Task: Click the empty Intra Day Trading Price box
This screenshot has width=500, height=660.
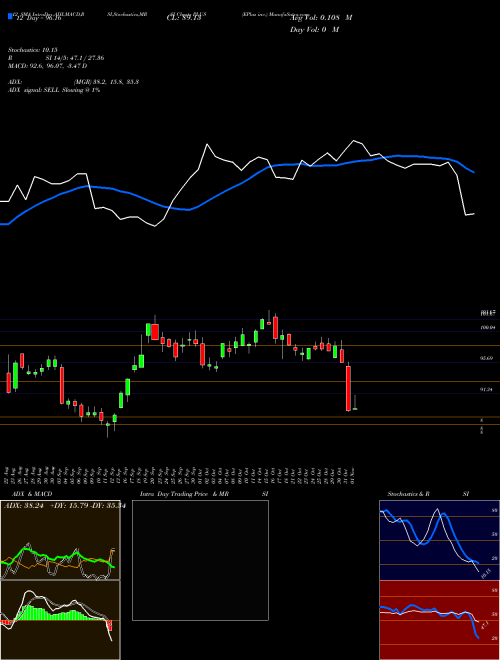Action: click(x=200, y=560)
